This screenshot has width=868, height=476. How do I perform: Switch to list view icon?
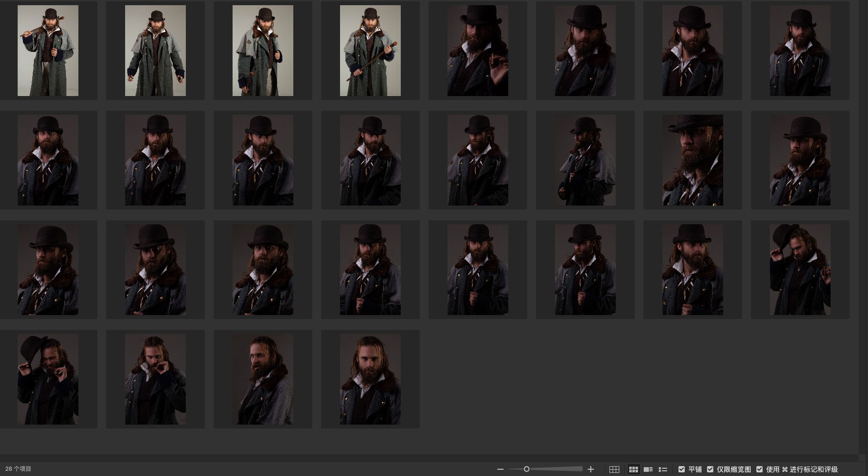coord(662,469)
